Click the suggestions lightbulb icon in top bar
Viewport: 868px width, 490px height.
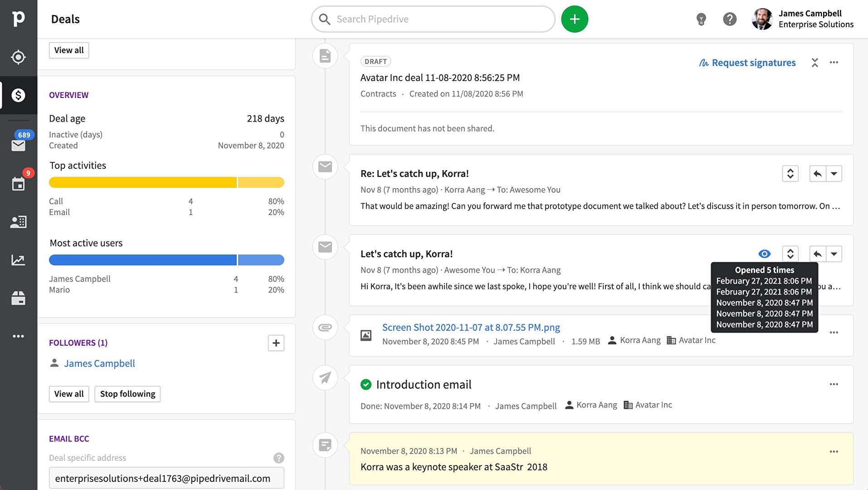click(701, 19)
